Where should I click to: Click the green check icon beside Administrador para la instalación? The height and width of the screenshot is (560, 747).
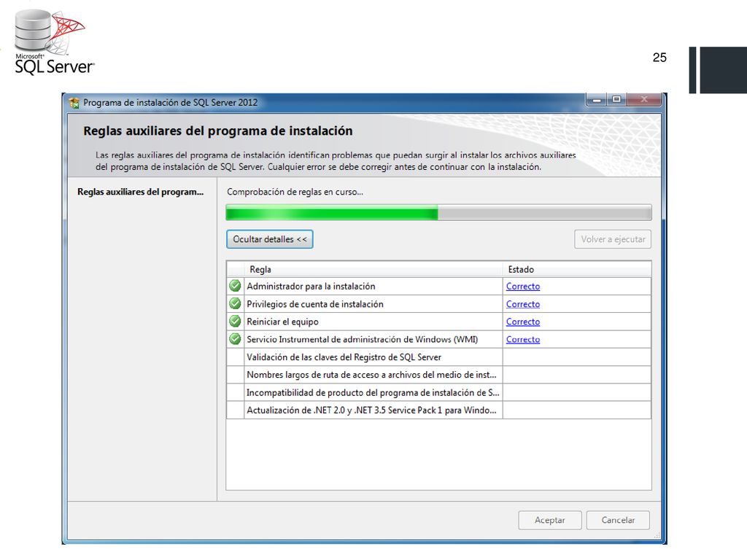pyautogui.click(x=235, y=286)
